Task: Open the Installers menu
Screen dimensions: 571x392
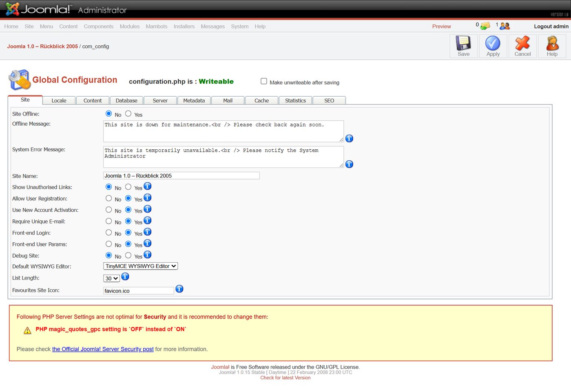Action: tap(184, 27)
